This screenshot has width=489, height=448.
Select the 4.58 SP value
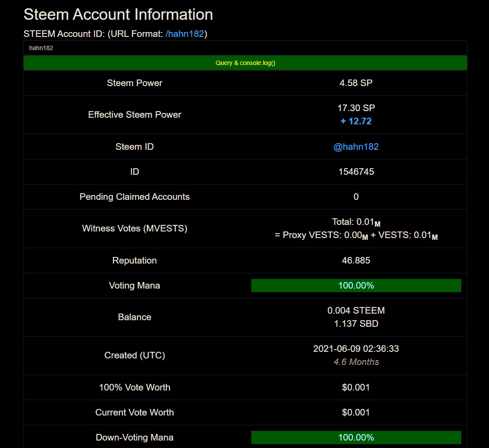(356, 83)
